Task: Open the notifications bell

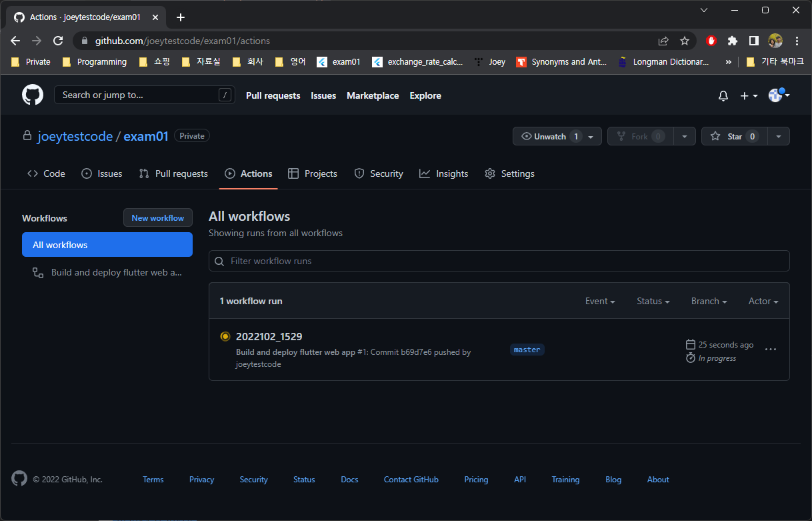Action: coord(723,96)
